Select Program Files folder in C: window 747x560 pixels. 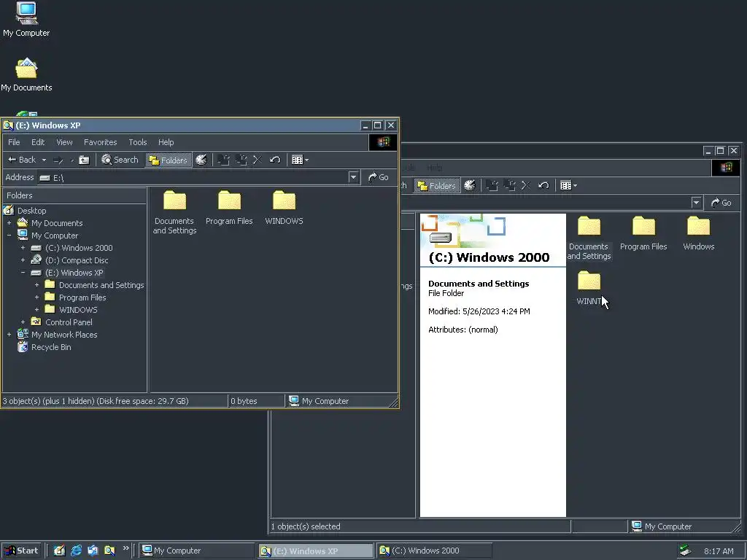point(643,233)
